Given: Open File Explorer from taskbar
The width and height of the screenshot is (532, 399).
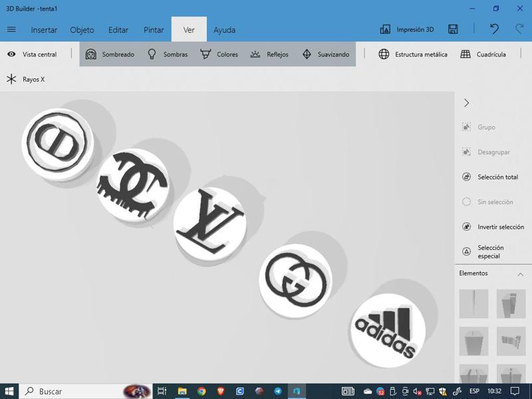Looking at the screenshot, I should (x=182, y=391).
